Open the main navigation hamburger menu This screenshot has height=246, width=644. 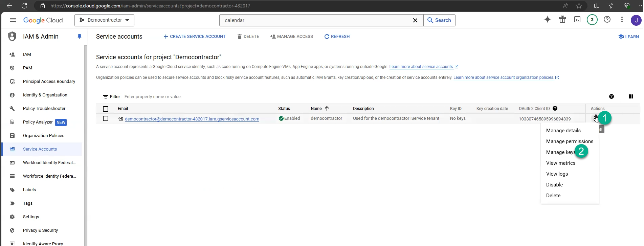click(x=13, y=20)
